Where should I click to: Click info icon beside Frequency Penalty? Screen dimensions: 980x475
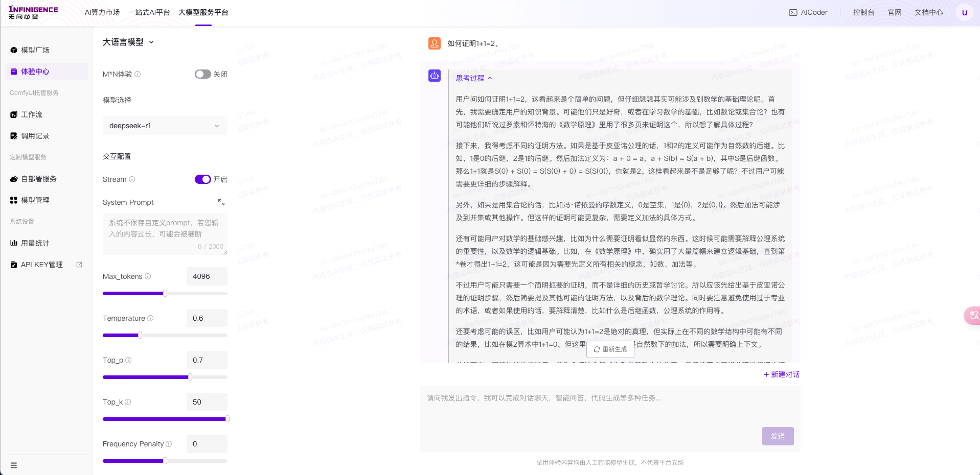coord(169,444)
